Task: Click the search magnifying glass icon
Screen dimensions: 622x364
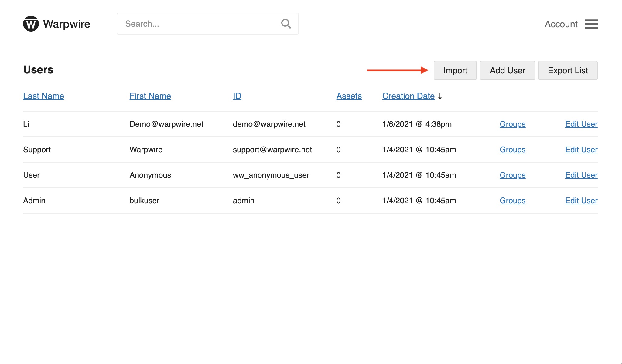Action: [x=286, y=24]
